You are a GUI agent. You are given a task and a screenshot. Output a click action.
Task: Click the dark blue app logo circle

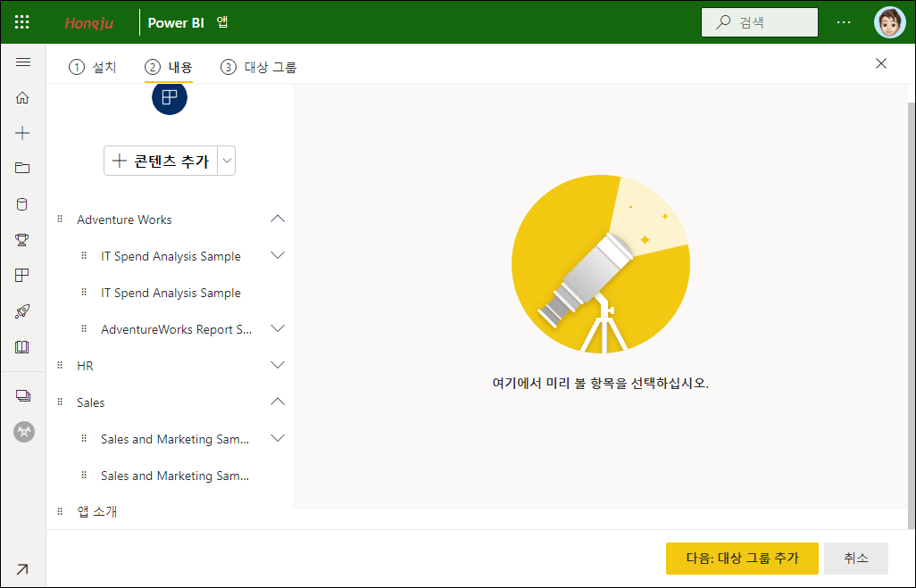click(170, 97)
